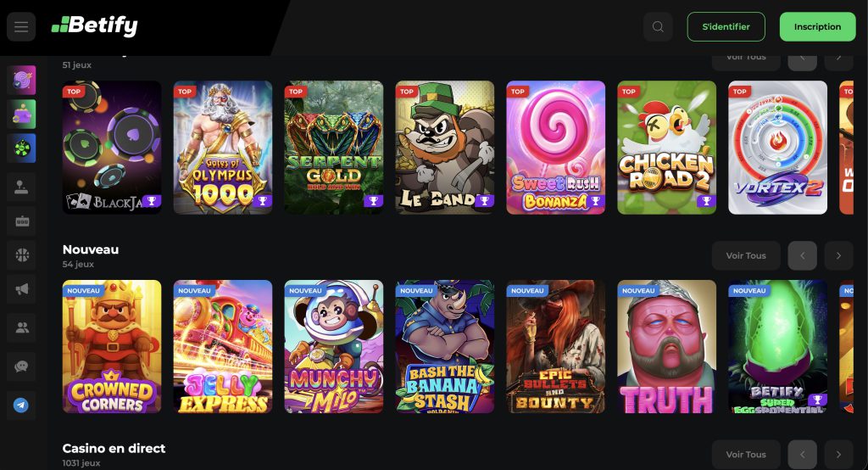Open the hamburger menu
Image resolution: width=868 pixels, height=470 pixels.
click(x=21, y=26)
